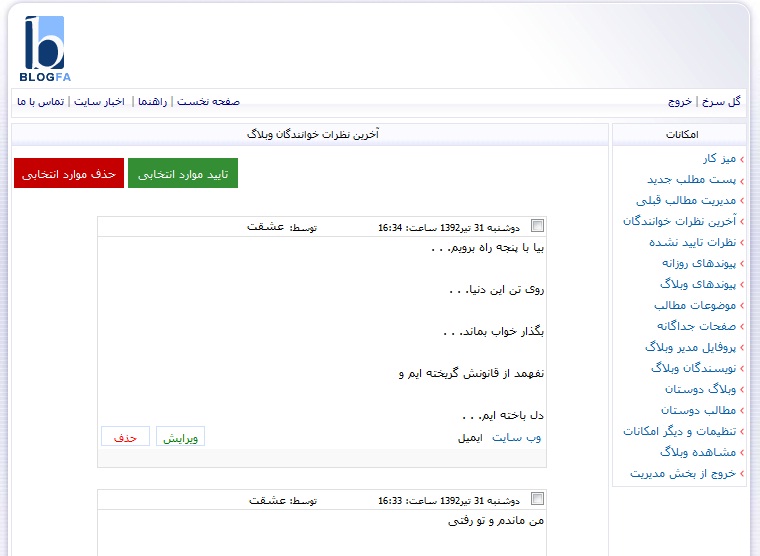Screen dimensions: 760x556
Task: Open تنظیمات و دیگر امکانات
Action: pyautogui.click(x=680, y=431)
